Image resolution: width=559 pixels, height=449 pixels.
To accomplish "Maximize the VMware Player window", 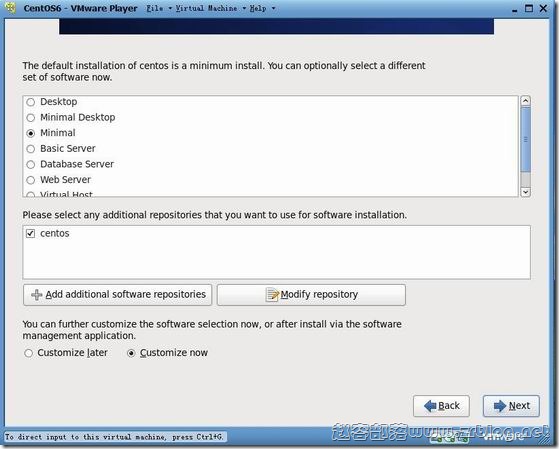I will (529, 8).
